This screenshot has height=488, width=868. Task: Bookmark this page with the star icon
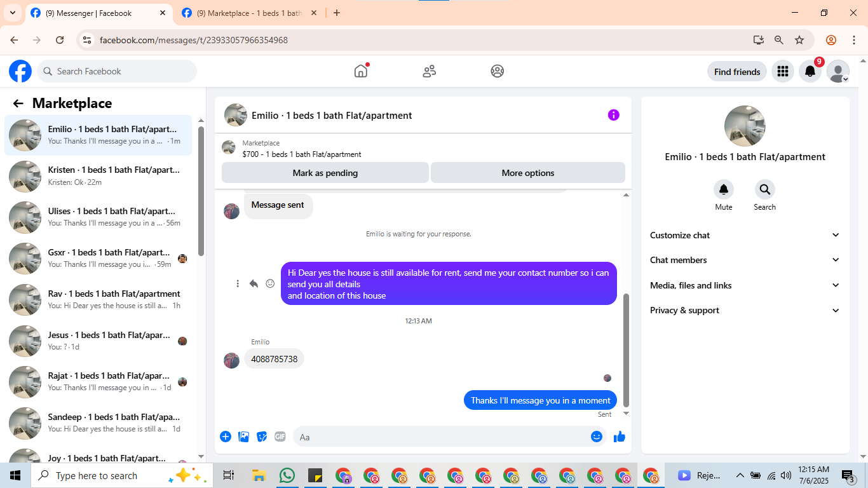click(x=799, y=40)
